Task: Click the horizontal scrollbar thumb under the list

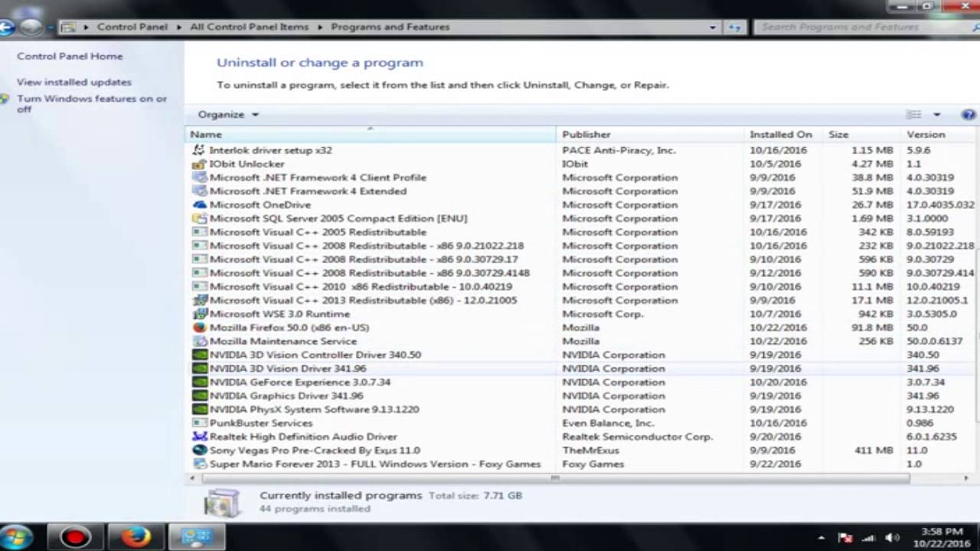Action: pos(556,478)
